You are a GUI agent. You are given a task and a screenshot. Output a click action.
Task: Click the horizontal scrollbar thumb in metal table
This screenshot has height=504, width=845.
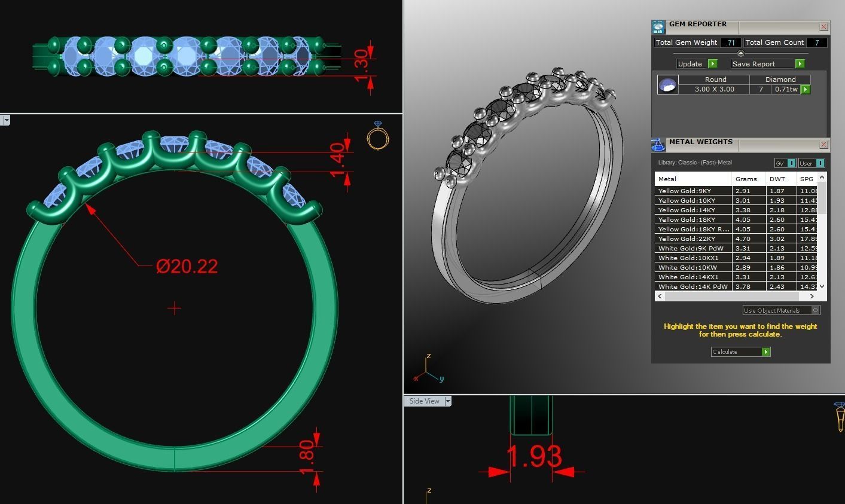click(731, 296)
